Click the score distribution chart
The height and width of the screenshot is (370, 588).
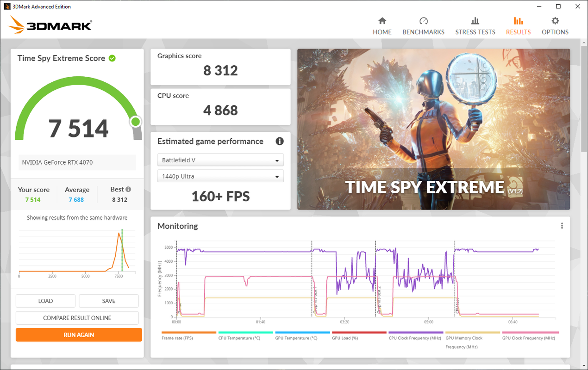click(x=77, y=251)
